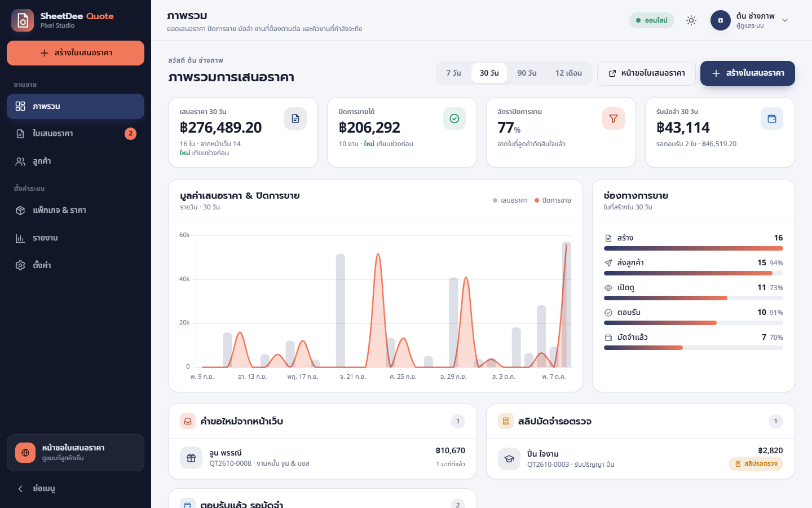This screenshot has height=508, width=812.
Task: Toggle the ปิดการขาย chart legend series
Action: click(553, 200)
